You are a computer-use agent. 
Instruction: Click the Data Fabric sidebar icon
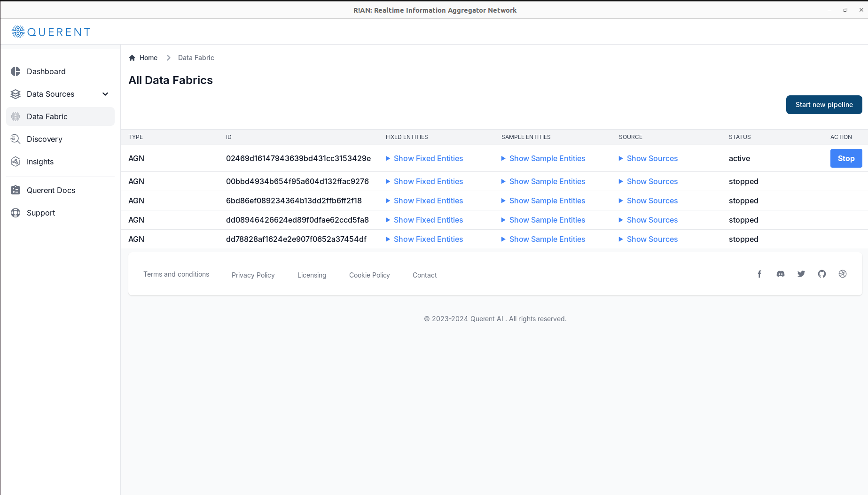coord(16,116)
